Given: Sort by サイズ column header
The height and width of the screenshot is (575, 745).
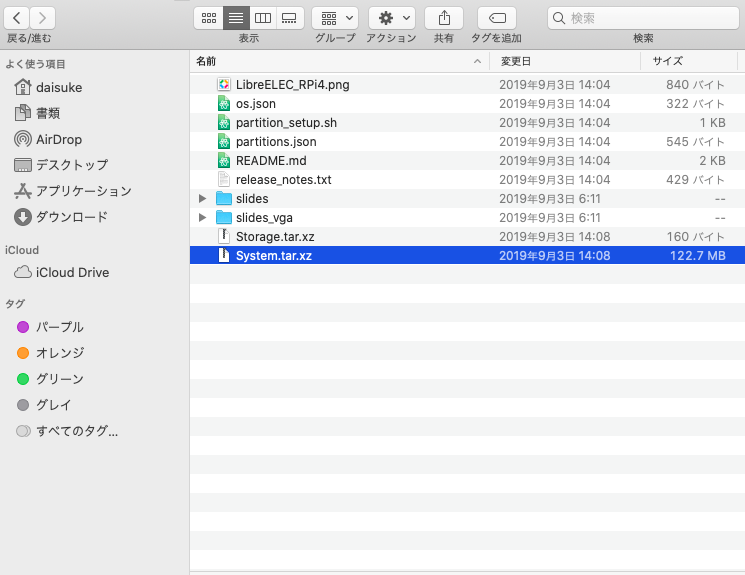Looking at the screenshot, I should point(689,61).
